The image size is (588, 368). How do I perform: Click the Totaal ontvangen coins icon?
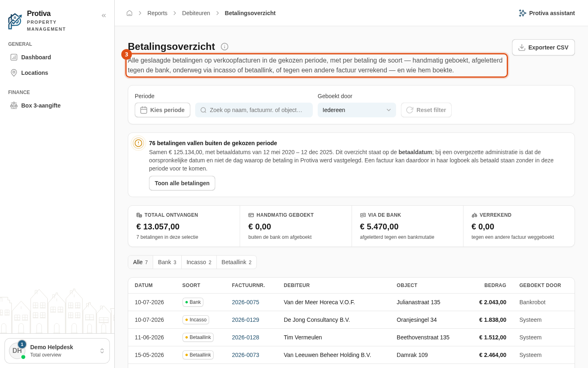(139, 215)
